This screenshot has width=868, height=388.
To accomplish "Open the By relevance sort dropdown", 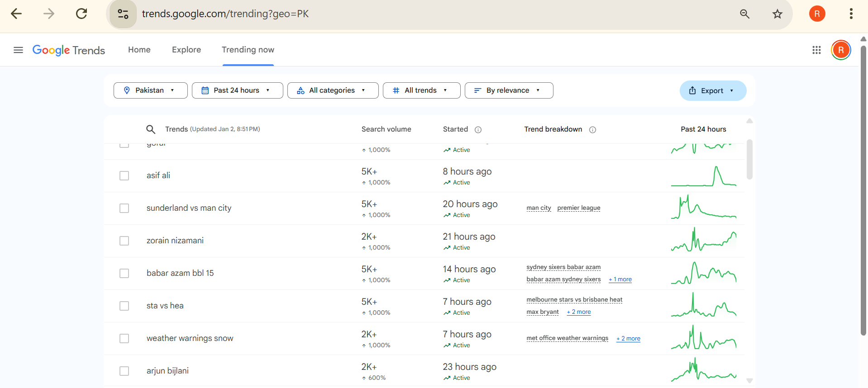I will coord(509,90).
